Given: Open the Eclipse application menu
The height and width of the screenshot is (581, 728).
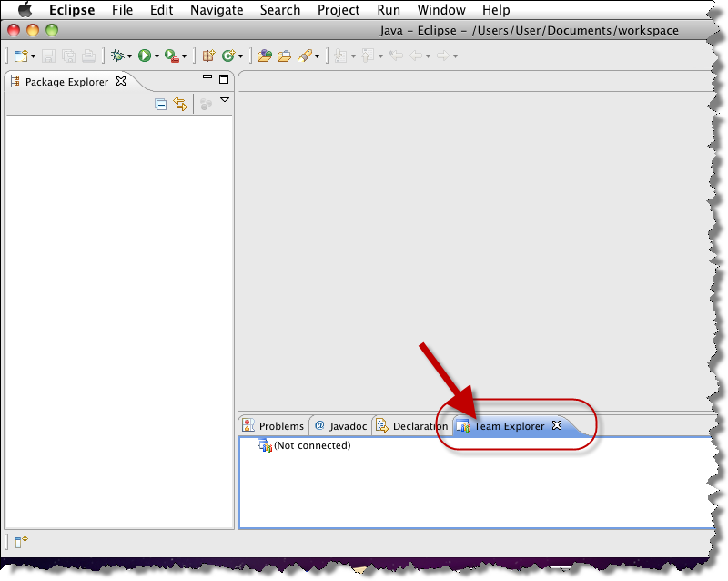Looking at the screenshot, I should click(72, 10).
